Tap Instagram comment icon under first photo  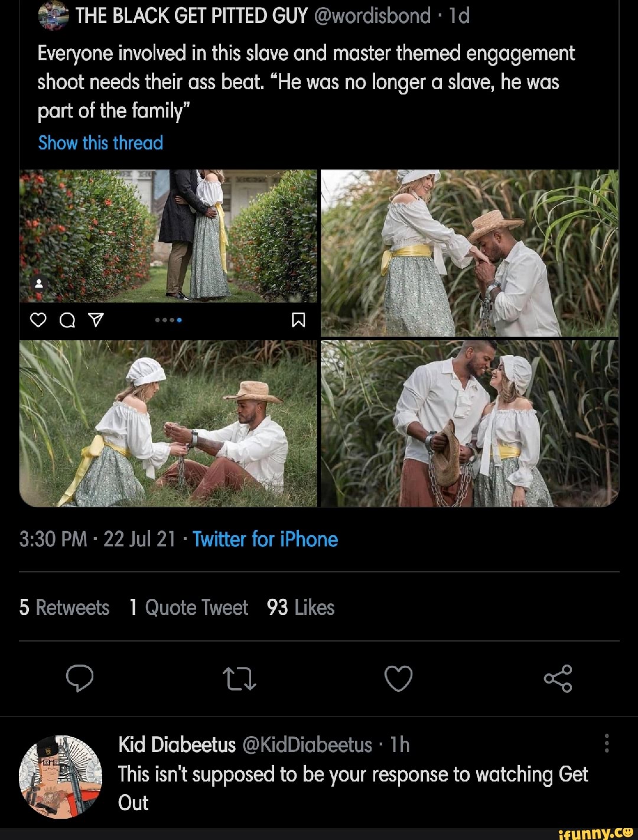click(67, 320)
